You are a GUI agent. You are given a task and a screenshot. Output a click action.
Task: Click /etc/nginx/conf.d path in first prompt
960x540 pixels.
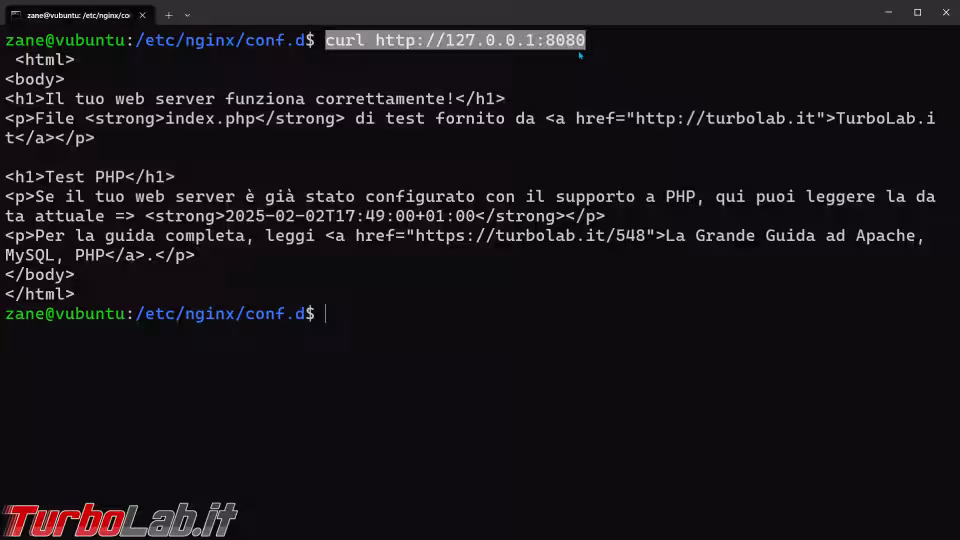tap(220, 40)
